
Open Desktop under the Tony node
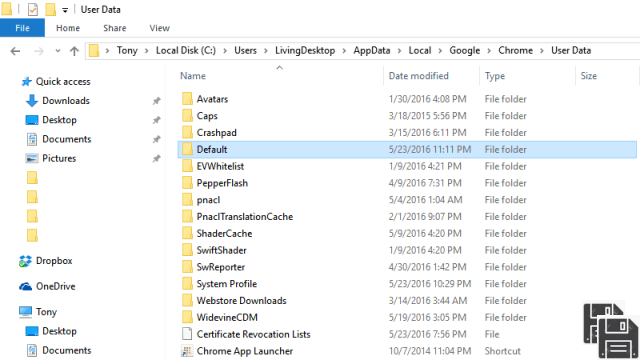click(59, 331)
